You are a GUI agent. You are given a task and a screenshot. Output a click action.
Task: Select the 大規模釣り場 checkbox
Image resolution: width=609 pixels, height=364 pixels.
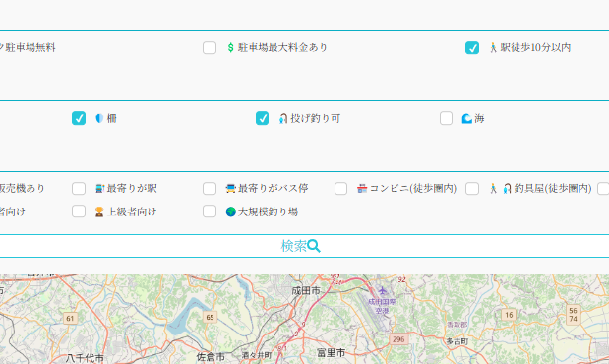[x=210, y=212]
